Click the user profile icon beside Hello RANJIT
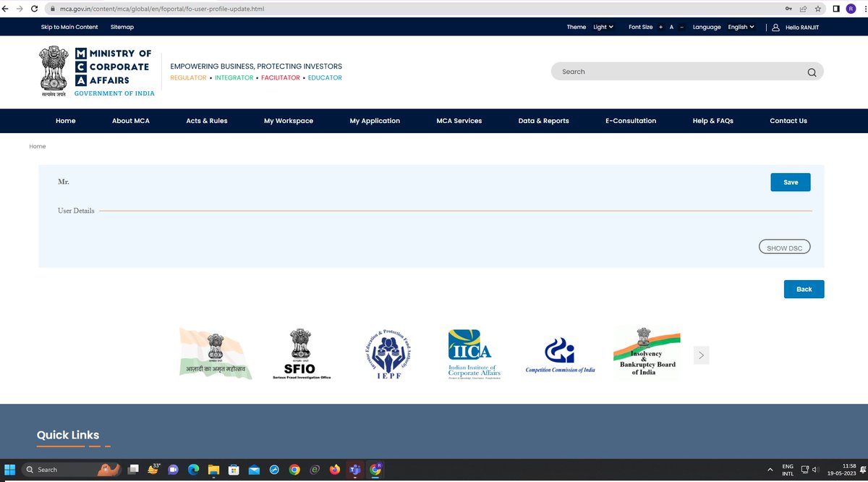This screenshot has width=868, height=482. [775, 27]
